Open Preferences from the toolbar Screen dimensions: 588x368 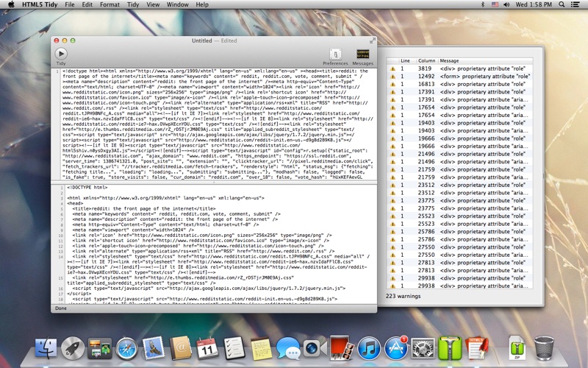[x=335, y=54]
